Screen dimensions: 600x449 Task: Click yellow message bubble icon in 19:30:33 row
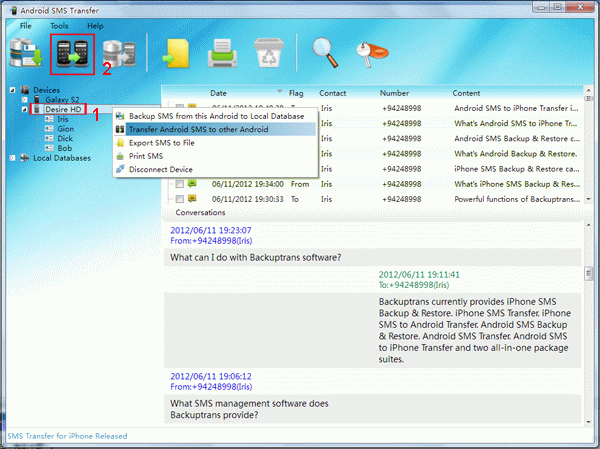tap(192, 198)
